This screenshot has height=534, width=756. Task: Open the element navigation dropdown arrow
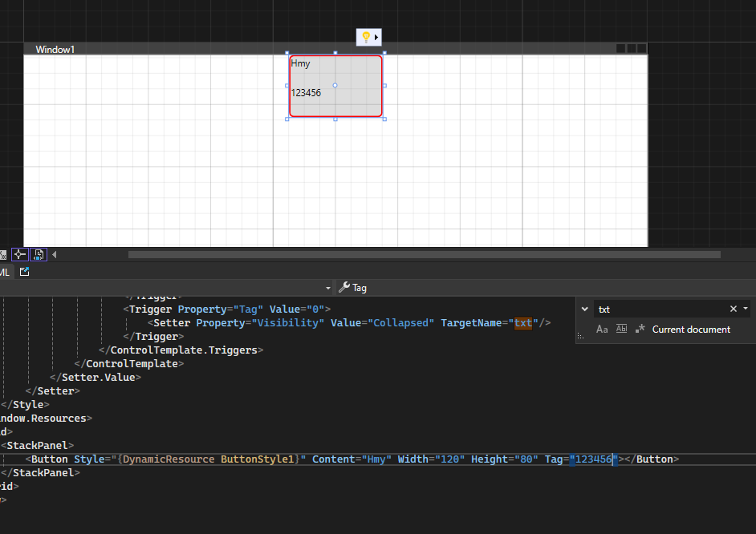click(328, 288)
